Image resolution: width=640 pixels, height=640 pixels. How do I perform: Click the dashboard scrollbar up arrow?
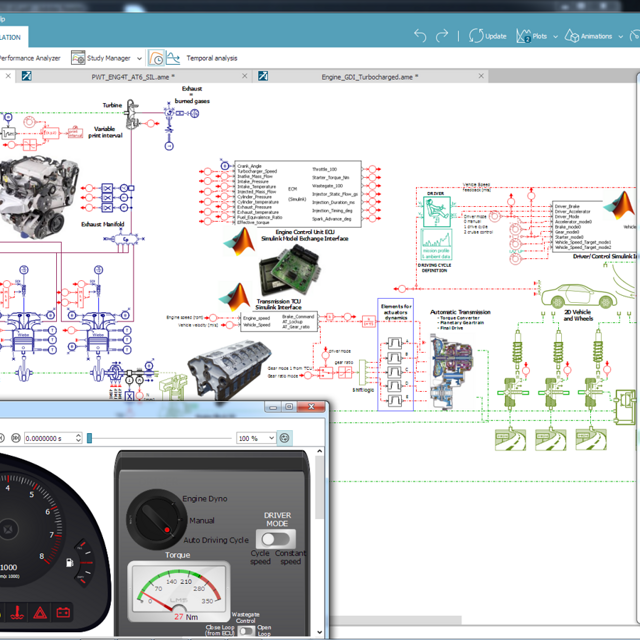[x=320, y=451]
